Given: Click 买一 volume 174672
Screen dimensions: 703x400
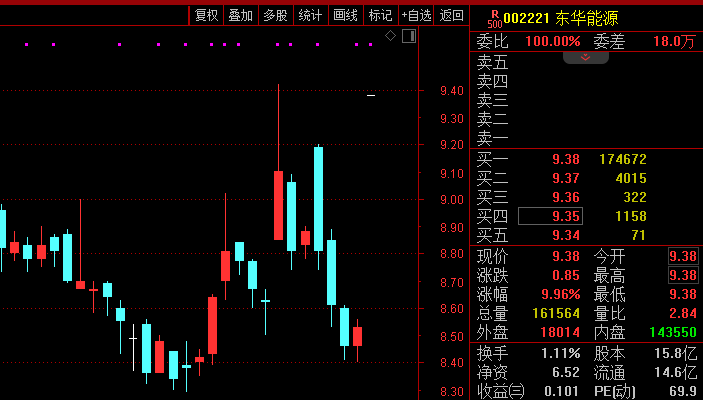Looking at the screenshot, I should coord(623,159).
